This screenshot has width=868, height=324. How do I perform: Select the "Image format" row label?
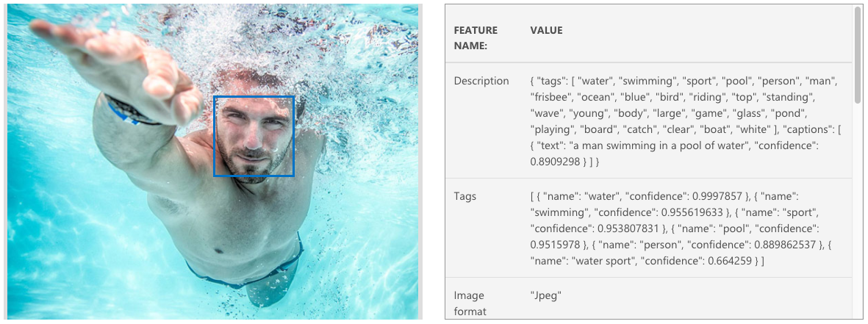pyautogui.click(x=469, y=303)
